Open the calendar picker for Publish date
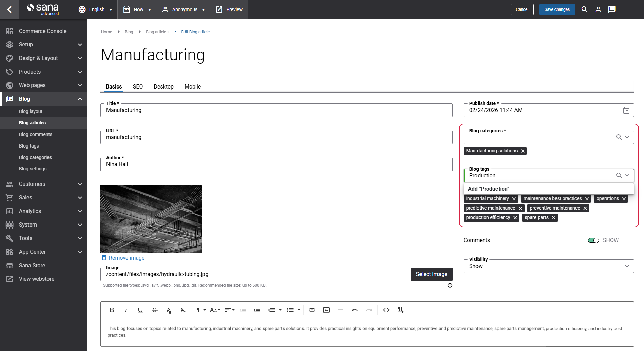 626,110
